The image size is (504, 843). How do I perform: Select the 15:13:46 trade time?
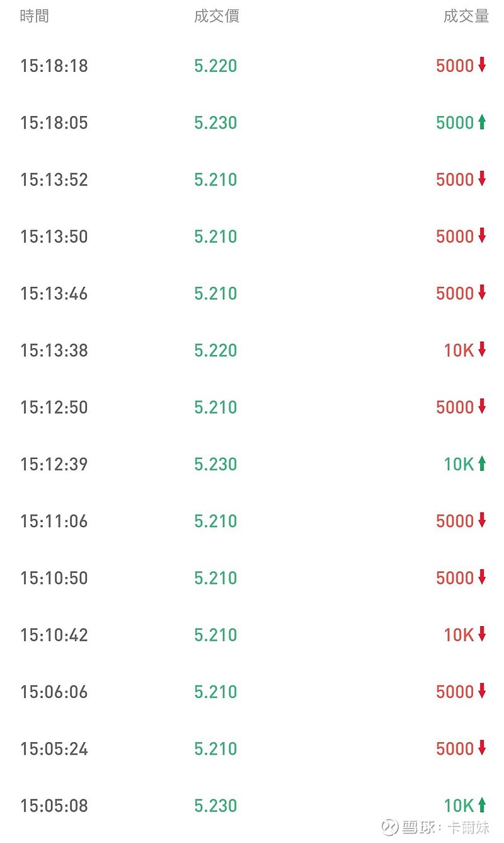[x=54, y=293]
